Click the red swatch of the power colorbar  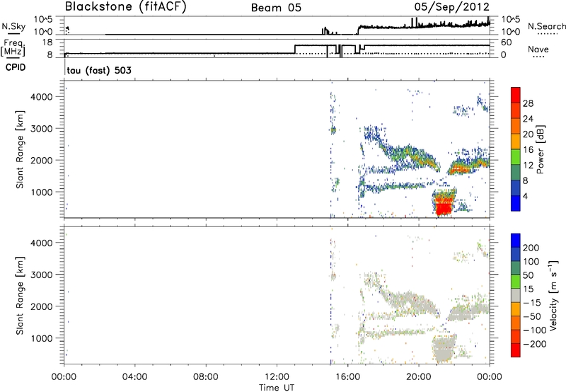coord(516,95)
